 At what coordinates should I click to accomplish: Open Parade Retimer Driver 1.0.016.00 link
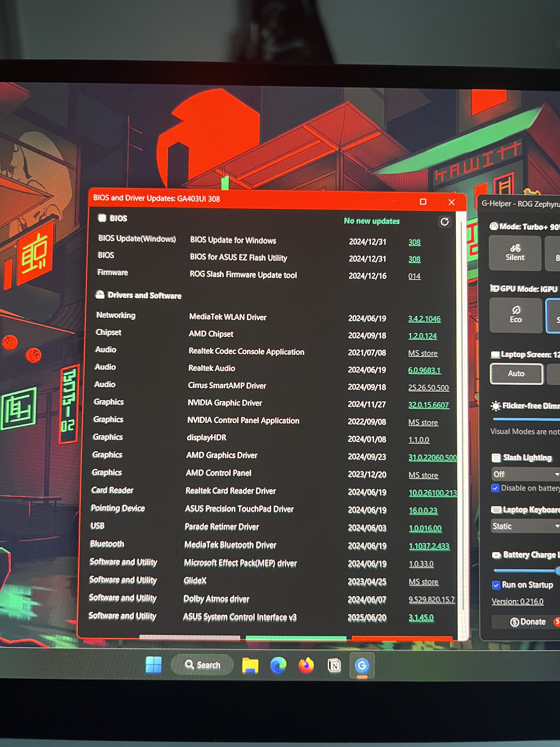(x=425, y=528)
